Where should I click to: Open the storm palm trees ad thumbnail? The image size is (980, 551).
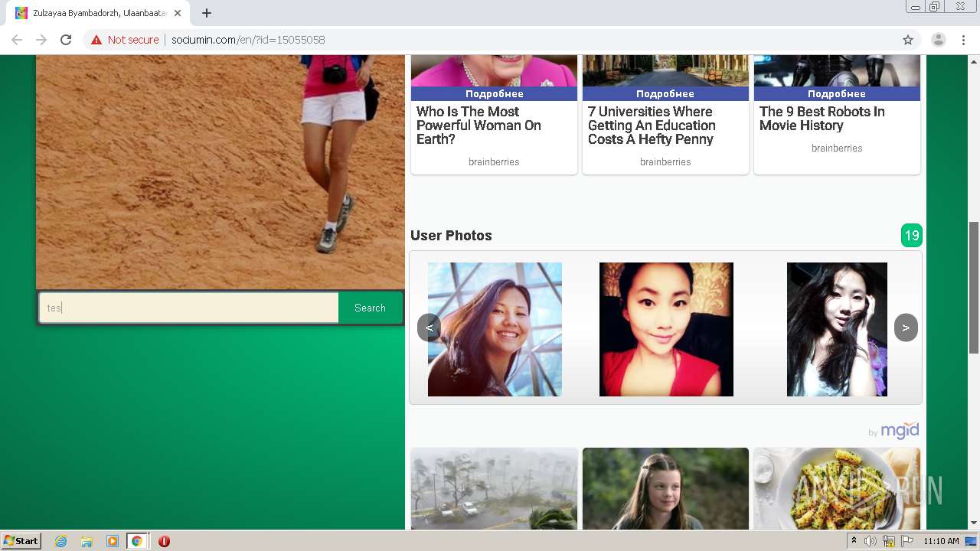coord(495,488)
